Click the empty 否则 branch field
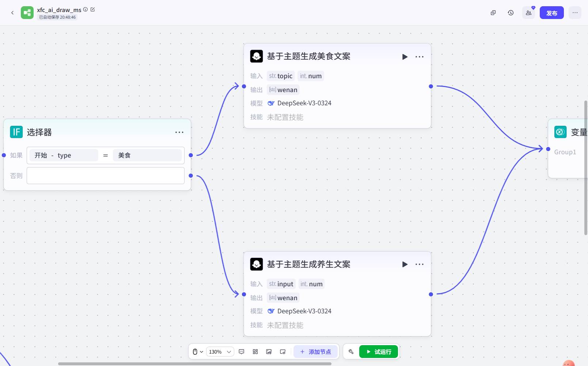 106,176
